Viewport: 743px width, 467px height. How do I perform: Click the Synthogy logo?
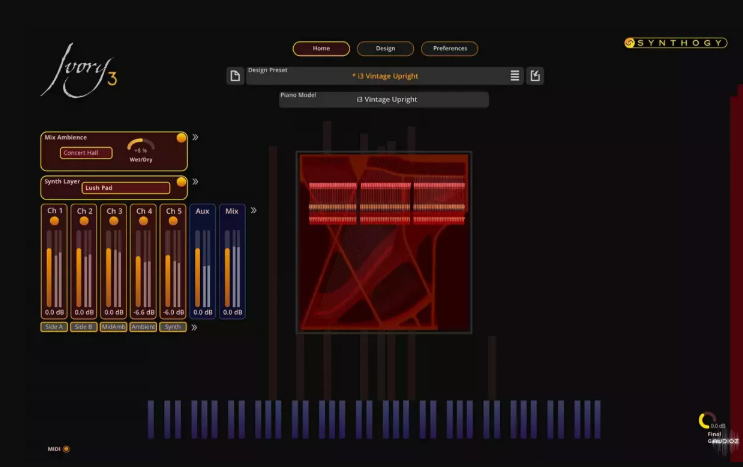pos(676,43)
